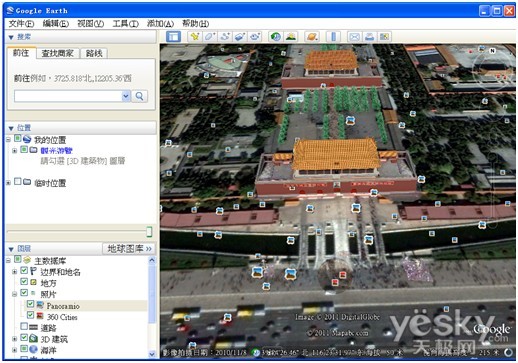
Task: Open the 工具(T) menu
Action: tap(125, 24)
